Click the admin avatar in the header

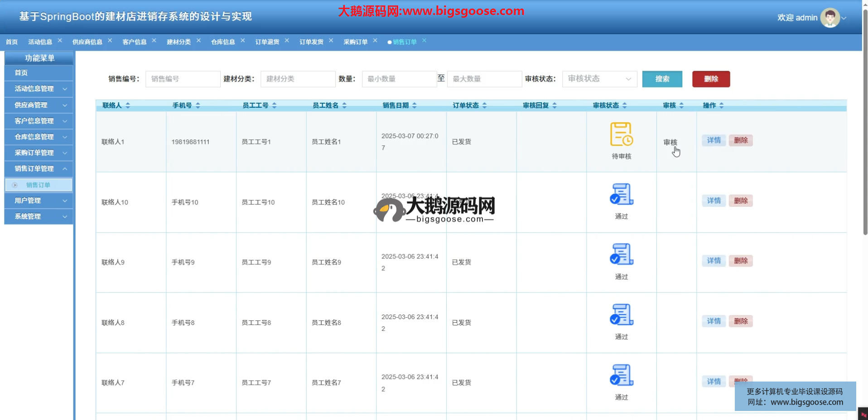[x=829, y=18]
